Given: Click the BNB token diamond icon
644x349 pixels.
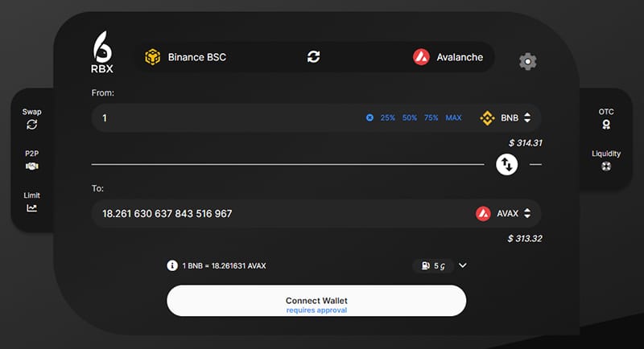Looking at the screenshot, I should 487,117.
